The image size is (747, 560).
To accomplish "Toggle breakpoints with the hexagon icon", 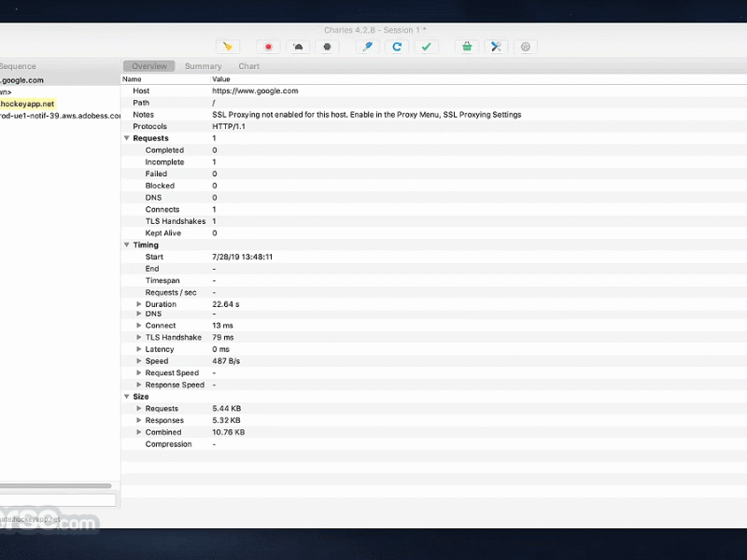I will (x=328, y=47).
